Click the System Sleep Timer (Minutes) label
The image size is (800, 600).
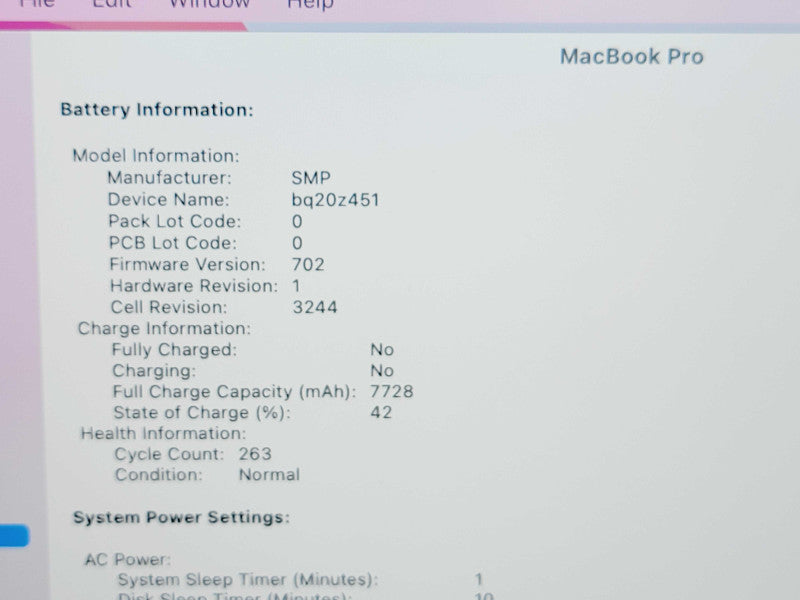[248, 580]
